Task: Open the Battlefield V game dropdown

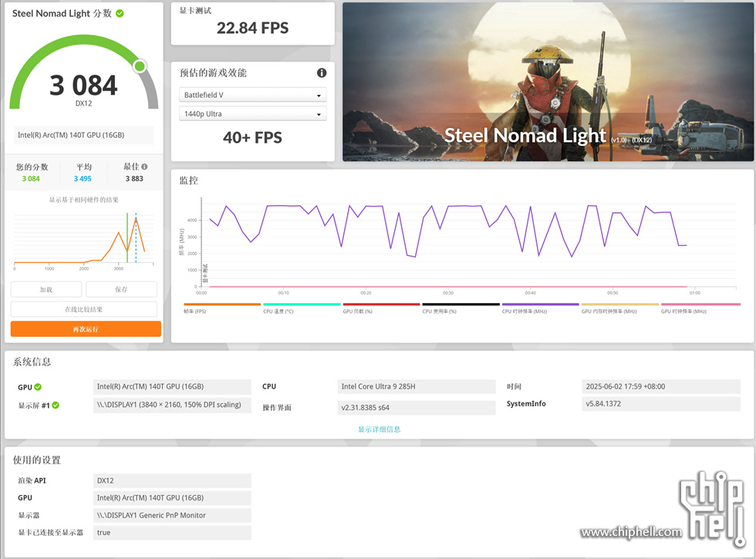Action: pos(253,95)
